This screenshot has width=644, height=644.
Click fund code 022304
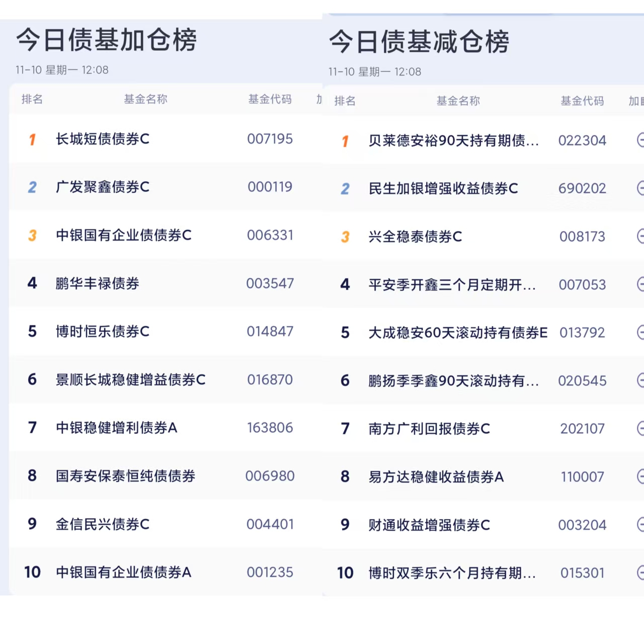pyautogui.click(x=583, y=140)
